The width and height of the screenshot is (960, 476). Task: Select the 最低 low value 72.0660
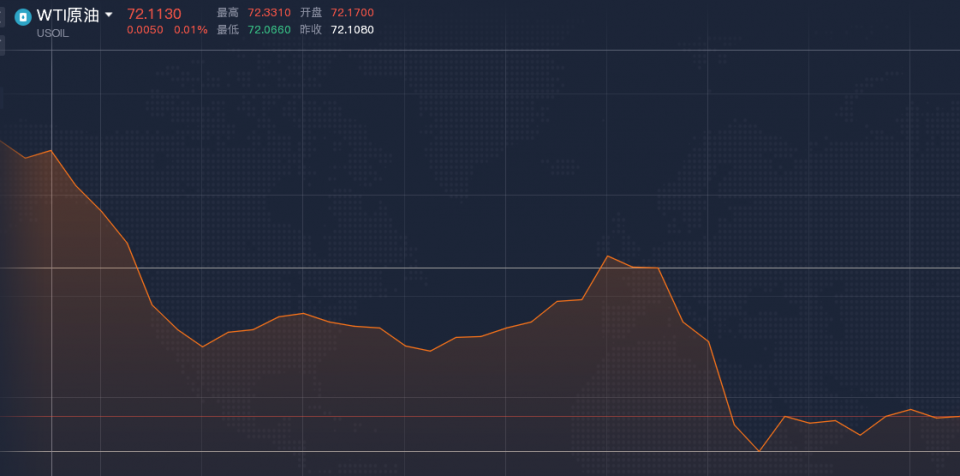(269, 29)
